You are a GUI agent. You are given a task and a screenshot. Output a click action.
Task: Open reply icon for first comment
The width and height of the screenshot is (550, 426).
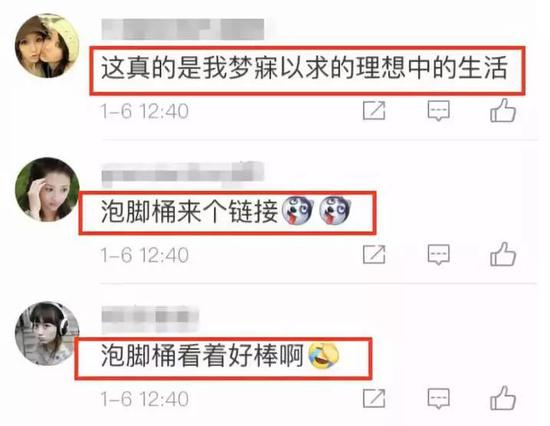[x=438, y=111]
